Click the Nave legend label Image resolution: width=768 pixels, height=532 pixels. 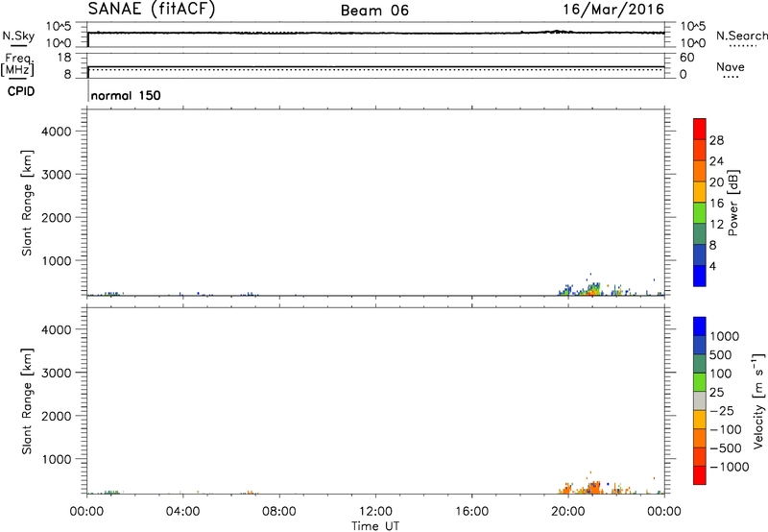[731, 66]
